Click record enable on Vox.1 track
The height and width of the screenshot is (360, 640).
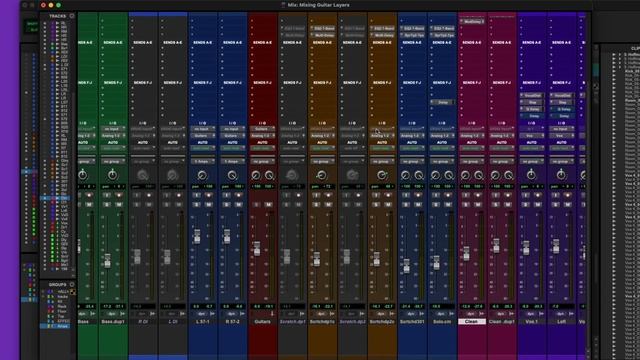click(538, 196)
